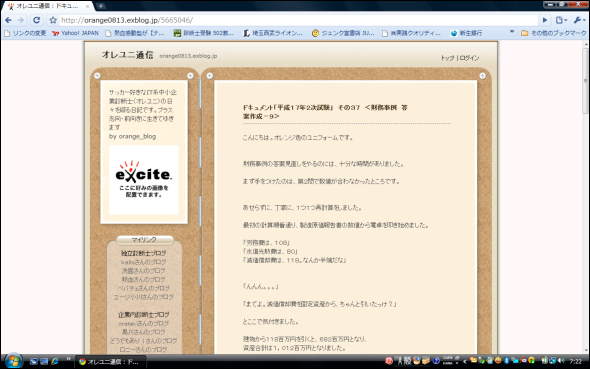The height and width of the screenshot is (369, 590).
Task: Click the Bluetooth tray icon
Action: click(x=506, y=361)
